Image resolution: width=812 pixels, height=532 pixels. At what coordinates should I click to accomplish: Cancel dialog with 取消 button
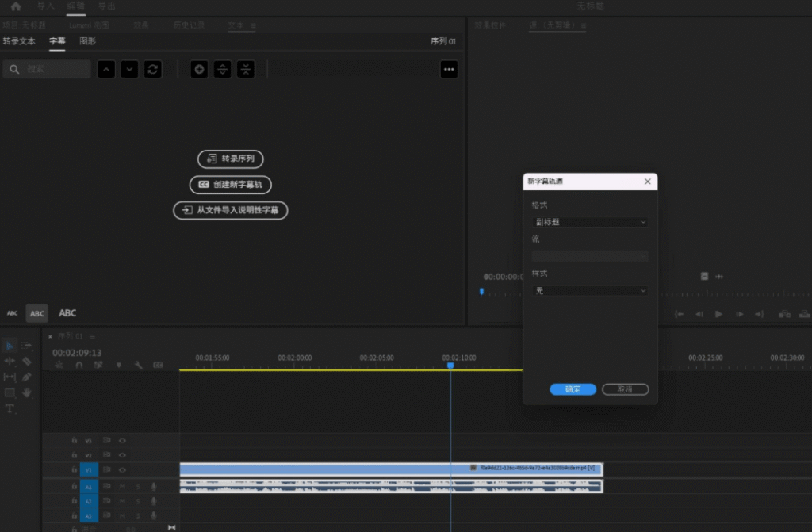625,389
